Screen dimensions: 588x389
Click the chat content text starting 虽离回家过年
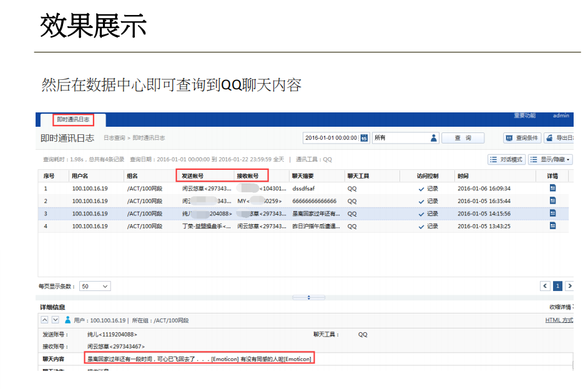(199, 359)
